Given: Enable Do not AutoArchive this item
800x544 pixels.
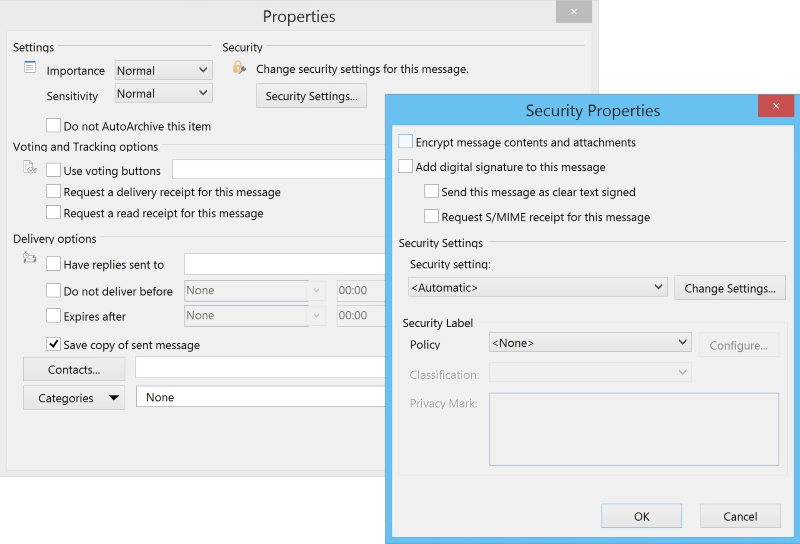Looking at the screenshot, I should click(54, 127).
